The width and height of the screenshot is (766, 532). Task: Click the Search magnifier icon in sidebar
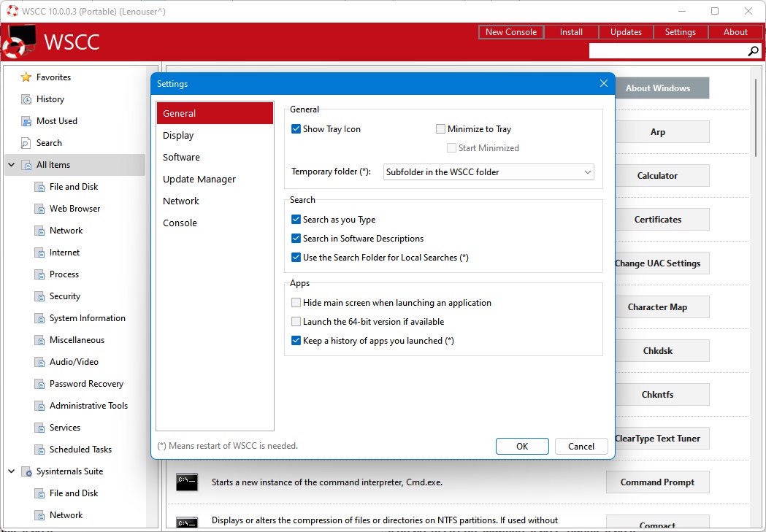tap(26, 143)
